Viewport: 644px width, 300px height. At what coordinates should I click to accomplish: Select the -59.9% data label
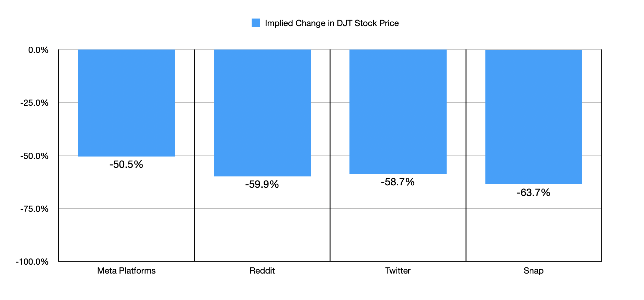tap(262, 184)
